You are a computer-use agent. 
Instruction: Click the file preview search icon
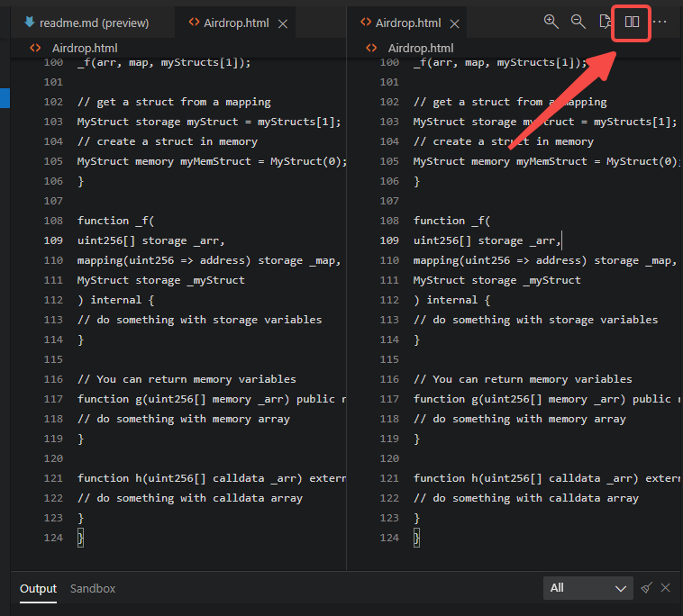point(605,22)
